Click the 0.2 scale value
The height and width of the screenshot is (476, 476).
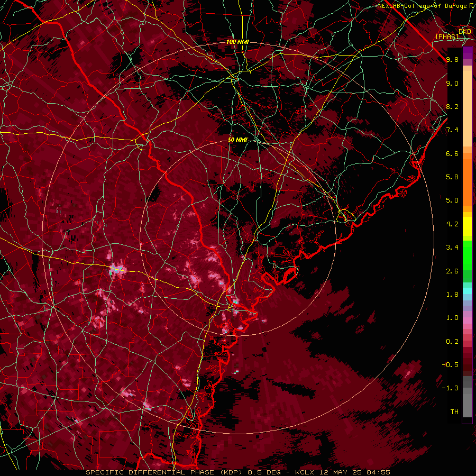tap(452, 342)
